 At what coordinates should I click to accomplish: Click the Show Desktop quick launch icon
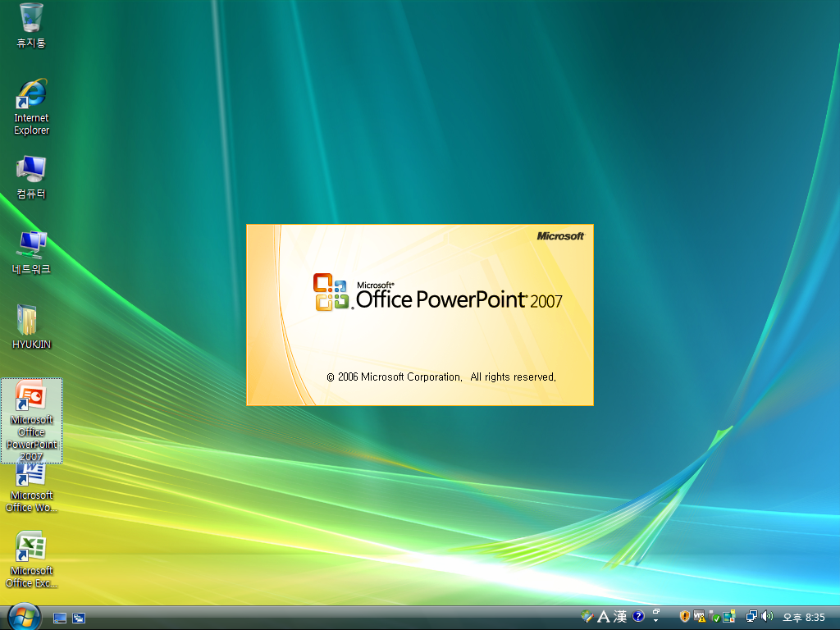59,619
